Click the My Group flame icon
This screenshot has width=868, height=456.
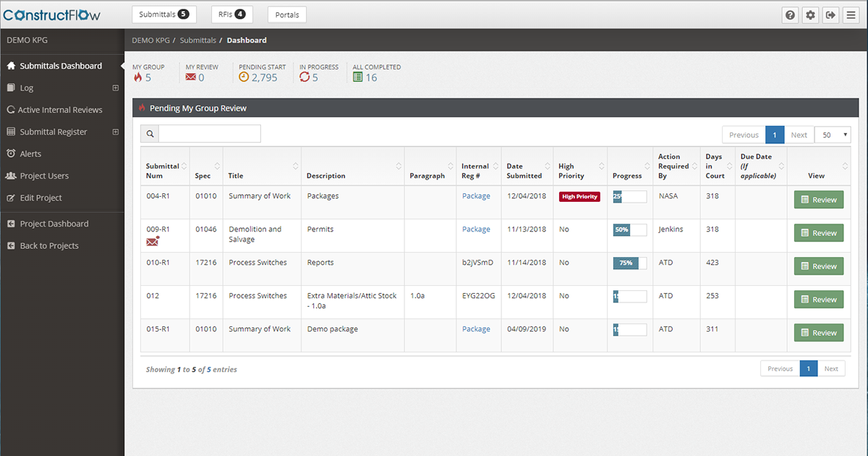click(137, 77)
